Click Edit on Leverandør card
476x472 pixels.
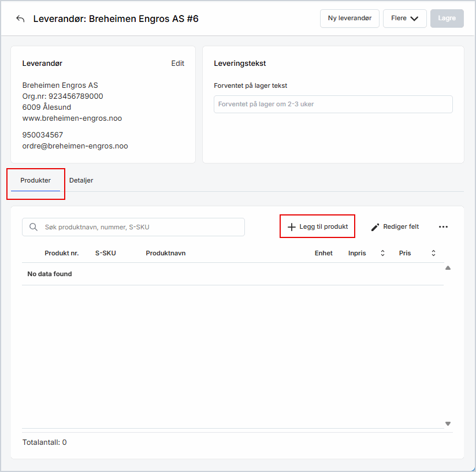coord(177,64)
